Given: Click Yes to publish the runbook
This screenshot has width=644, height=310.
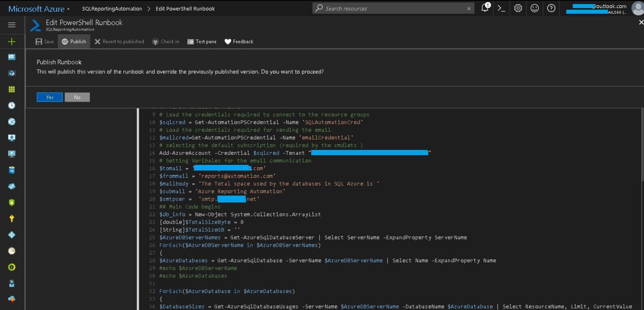Looking at the screenshot, I should 50,97.
